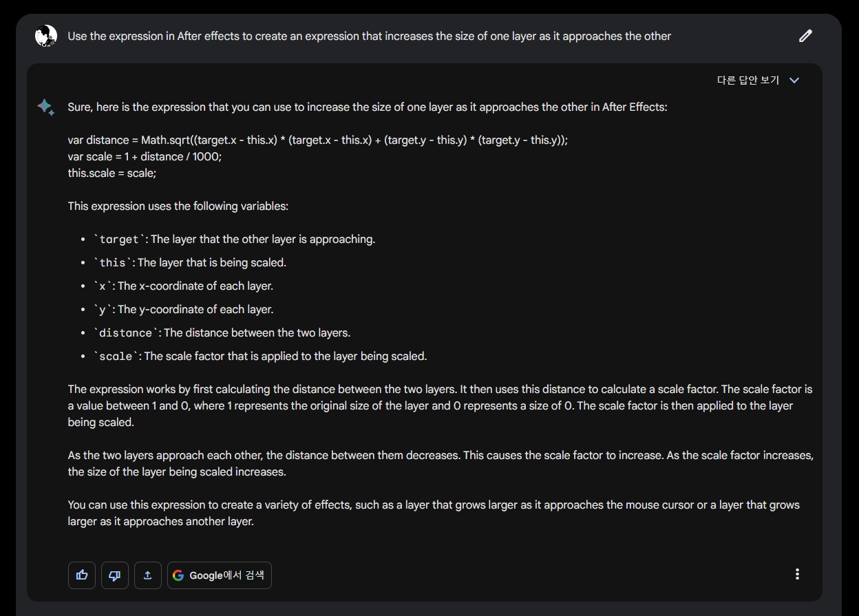Click 'This expression uses the following variables' line
This screenshot has height=616, width=859.
coord(178,206)
